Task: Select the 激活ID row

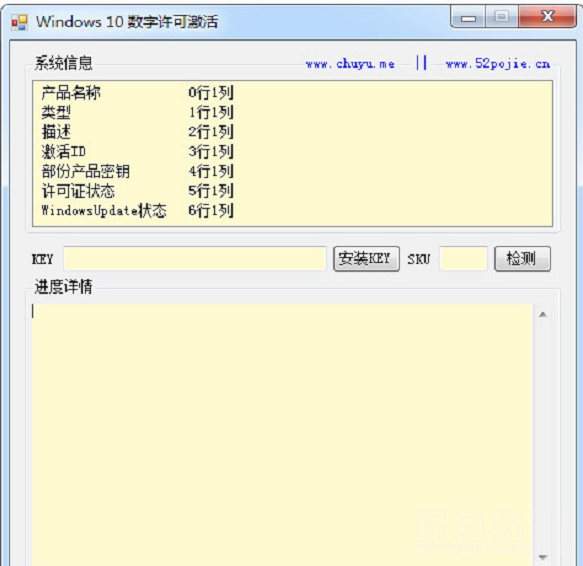Action: [292, 151]
